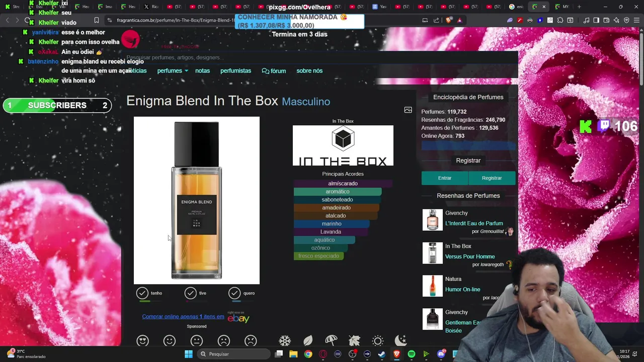
Task: Toggle the browser sidebar panel icon
Action: click(596, 20)
